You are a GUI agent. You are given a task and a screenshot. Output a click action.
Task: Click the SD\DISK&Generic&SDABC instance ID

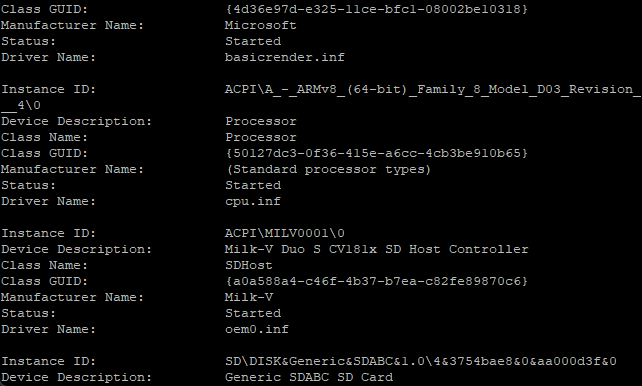click(x=420, y=361)
